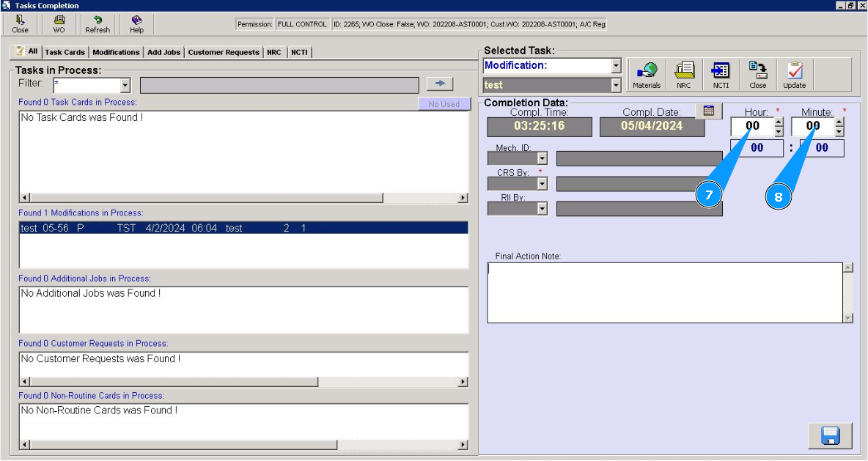
Task: Click the Close toolbar icon at top left
Action: click(x=20, y=24)
